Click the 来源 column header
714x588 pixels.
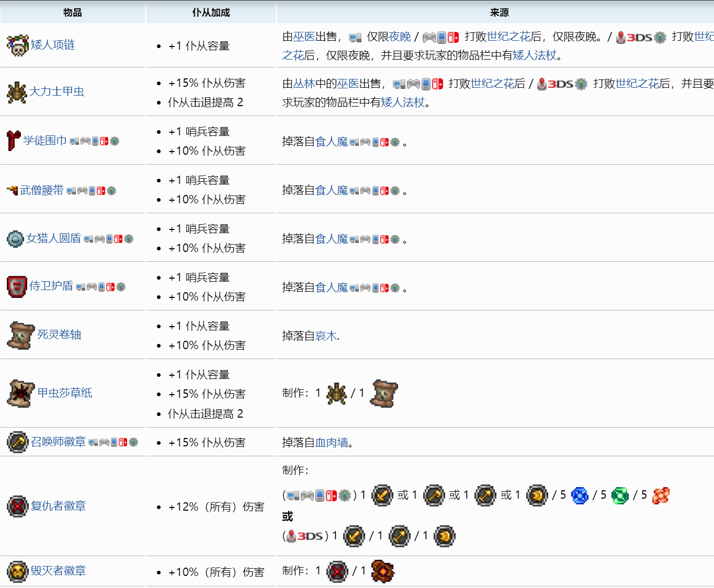tap(499, 13)
